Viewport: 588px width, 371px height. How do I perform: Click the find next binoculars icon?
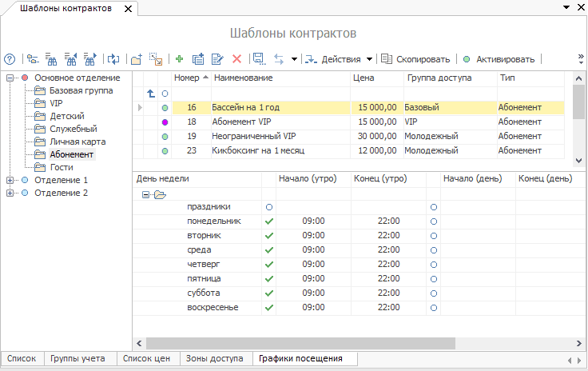coord(90,59)
